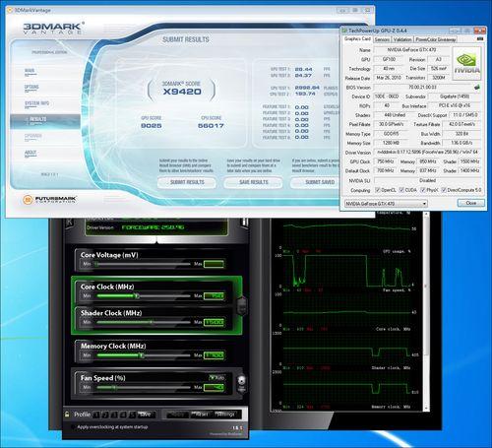Click the Core Voltage slider handle
The height and width of the screenshot is (448, 492).
[x=96, y=264]
